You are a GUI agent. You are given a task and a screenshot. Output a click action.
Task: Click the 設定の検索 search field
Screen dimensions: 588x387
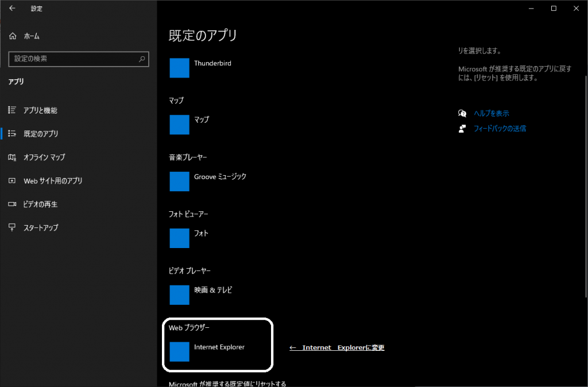click(x=79, y=59)
